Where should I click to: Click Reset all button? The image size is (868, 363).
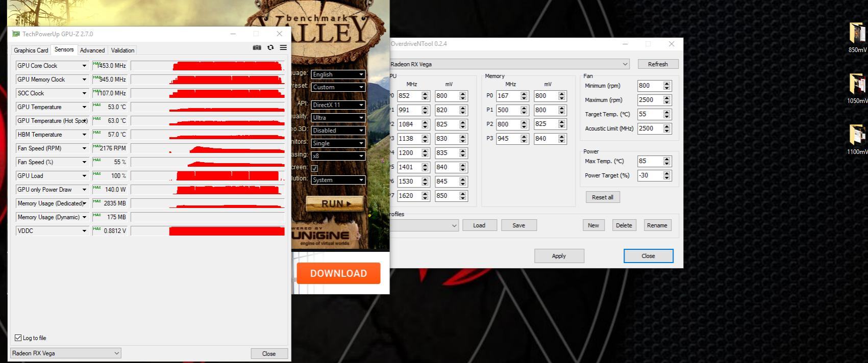pos(603,197)
